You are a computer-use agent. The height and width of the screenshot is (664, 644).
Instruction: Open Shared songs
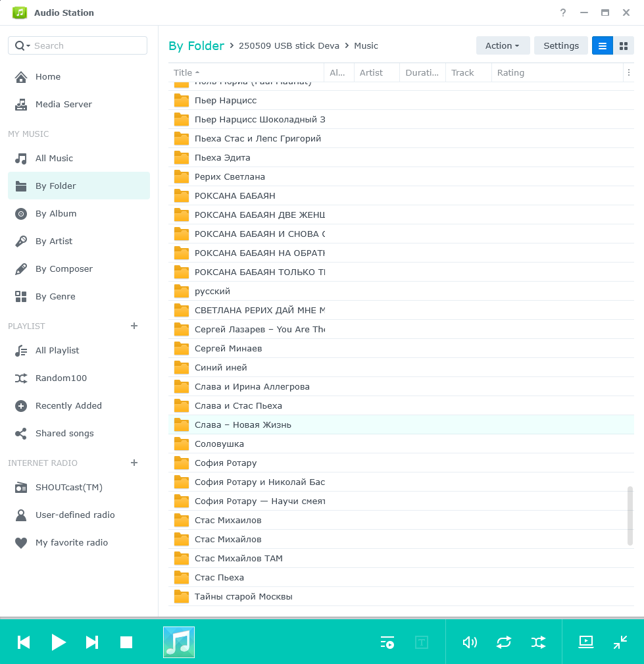[79, 433]
